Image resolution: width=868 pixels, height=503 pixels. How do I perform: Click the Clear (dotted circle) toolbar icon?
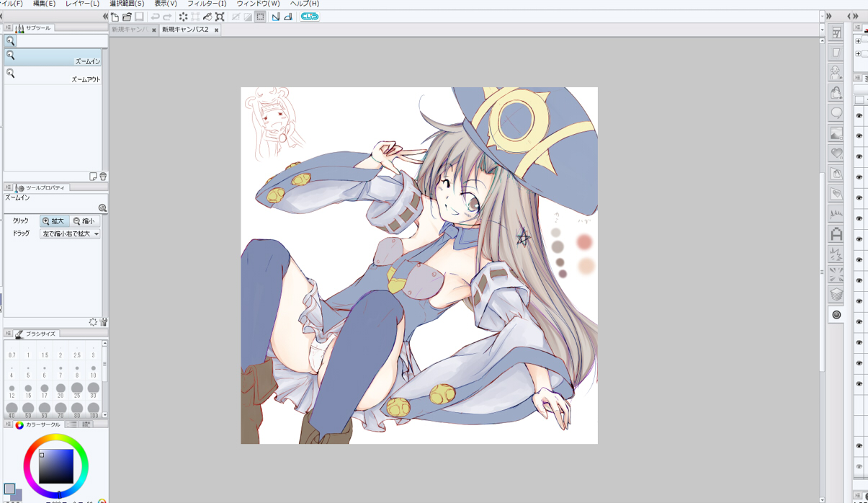(183, 17)
